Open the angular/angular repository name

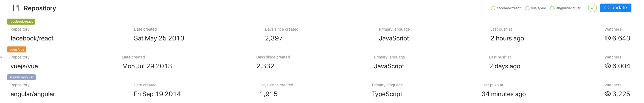(x=33, y=94)
